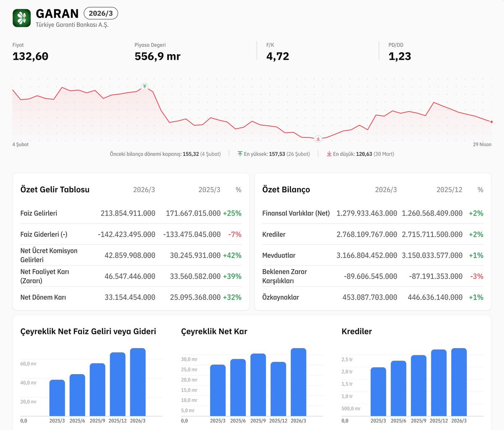This screenshot has width=504, height=430.
Task: Click the 2,5 tr axis label in Krediler chart
Action: [347, 359]
